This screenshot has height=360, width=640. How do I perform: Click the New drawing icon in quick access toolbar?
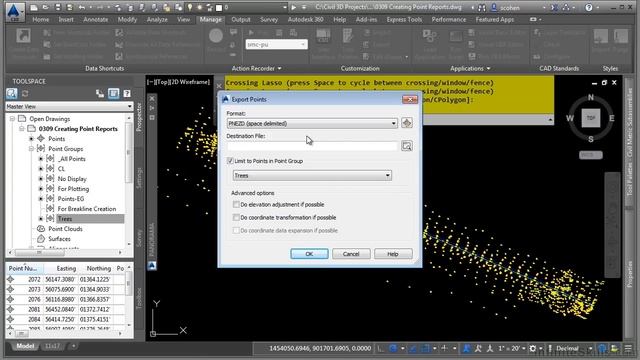(x=34, y=7)
